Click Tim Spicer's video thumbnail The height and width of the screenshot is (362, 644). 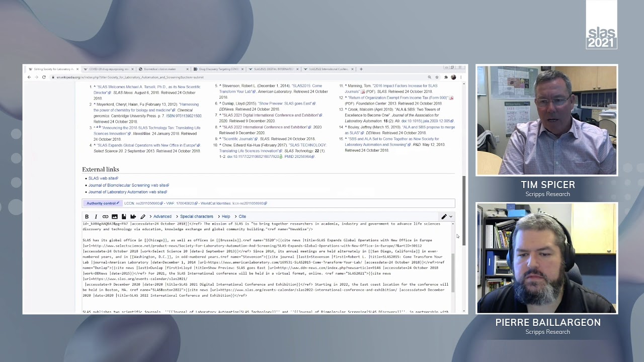tap(547, 120)
